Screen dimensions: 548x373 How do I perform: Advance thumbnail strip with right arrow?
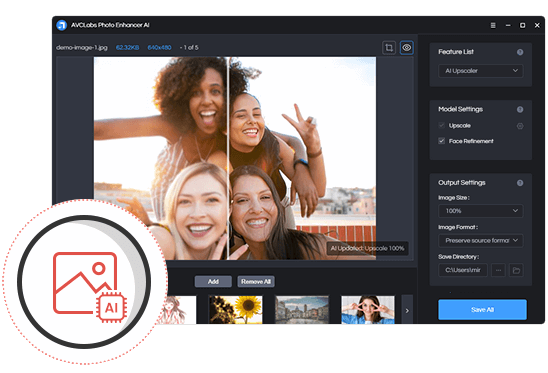click(407, 310)
